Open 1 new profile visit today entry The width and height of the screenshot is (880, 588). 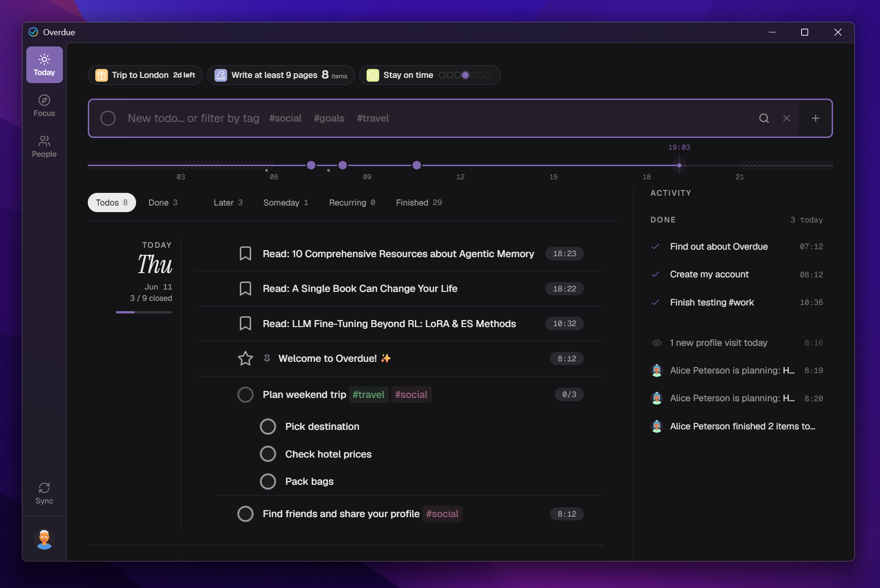tap(737, 343)
